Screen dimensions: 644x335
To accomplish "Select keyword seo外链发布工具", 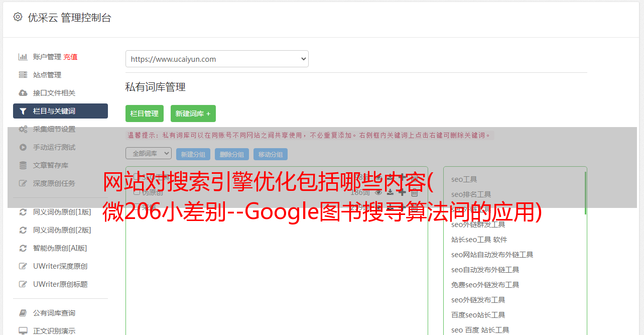I will point(478,300).
